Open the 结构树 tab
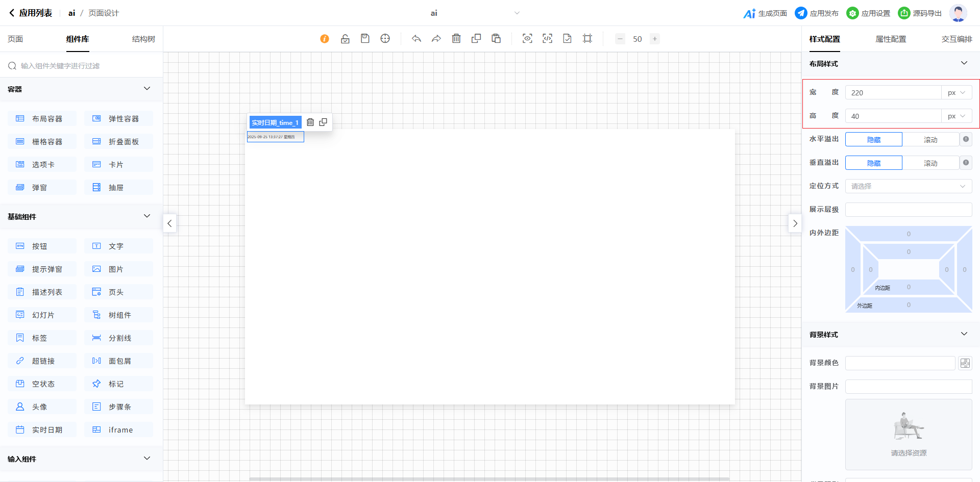The height and width of the screenshot is (482, 980). (x=143, y=39)
